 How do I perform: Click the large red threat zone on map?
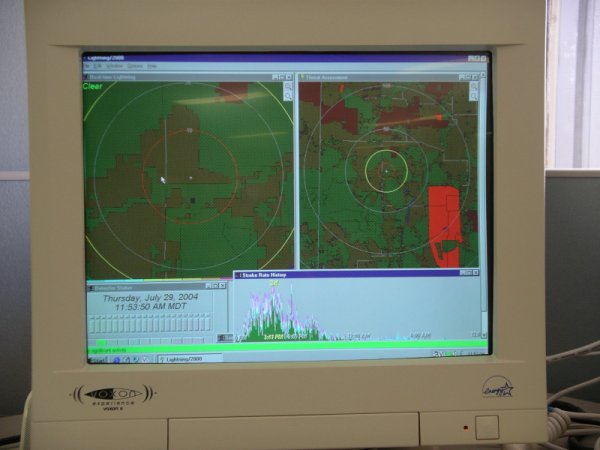tap(443, 225)
